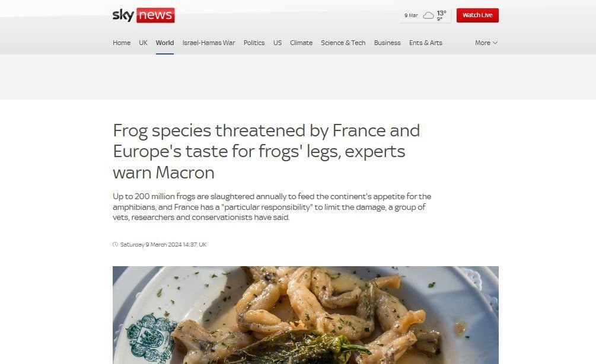Click the Saturday 9 March 2024 timestamp

click(x=164, y=245)
